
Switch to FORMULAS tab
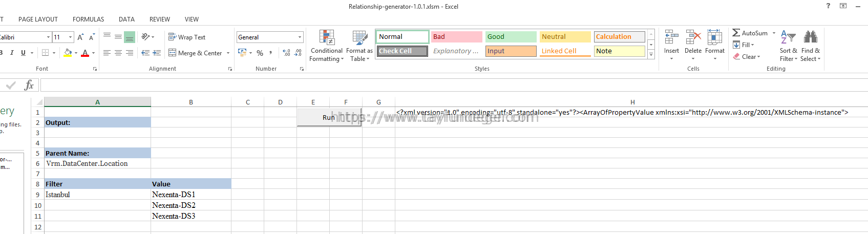point(88,19)
